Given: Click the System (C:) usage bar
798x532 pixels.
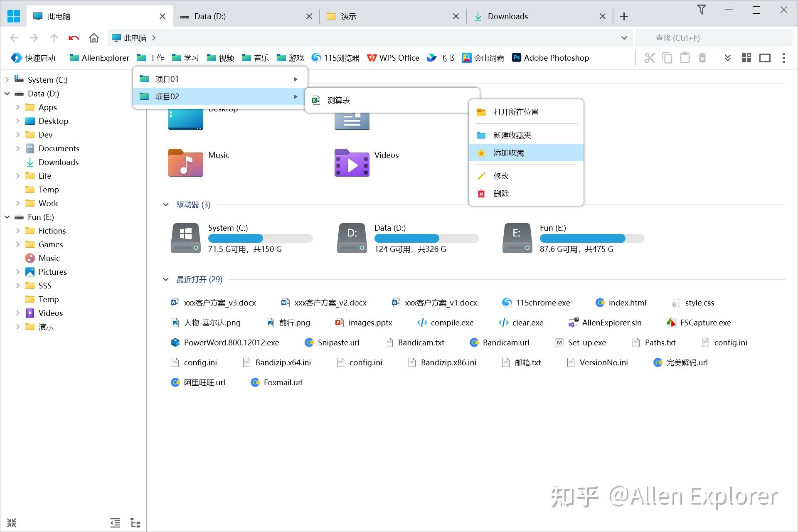Looking at the screenshot, I should 261,238.
